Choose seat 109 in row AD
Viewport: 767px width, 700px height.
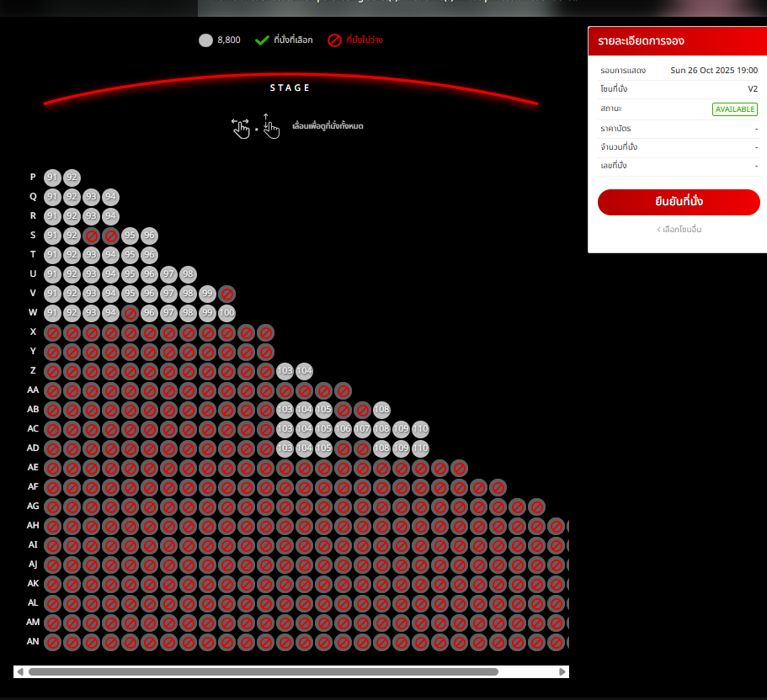point(401,448)
